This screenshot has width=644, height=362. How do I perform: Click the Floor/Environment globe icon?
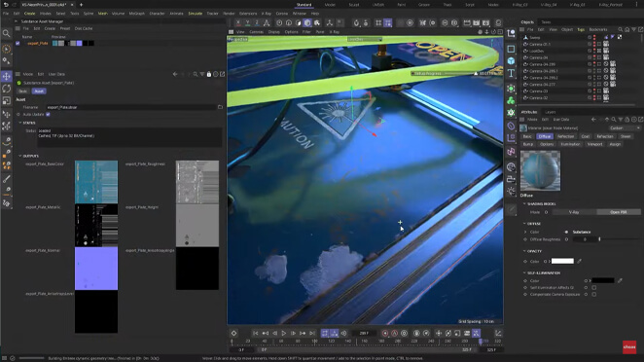click(511, 166)
